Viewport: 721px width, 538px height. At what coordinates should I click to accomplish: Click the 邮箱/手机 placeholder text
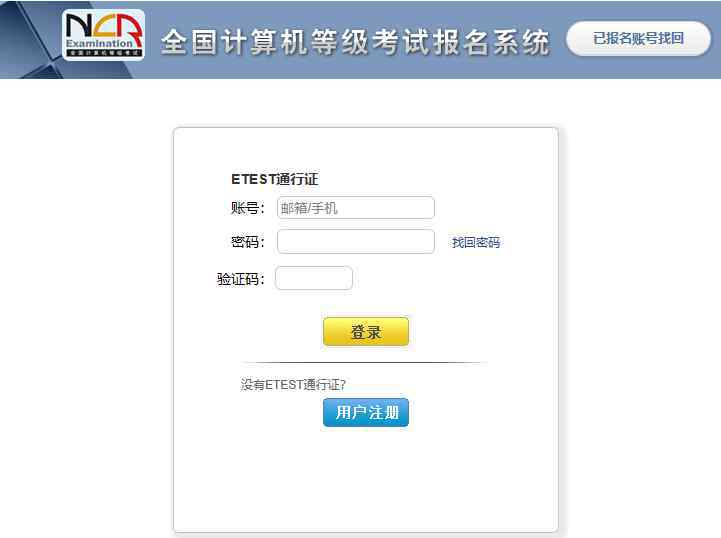click(309, 208)
